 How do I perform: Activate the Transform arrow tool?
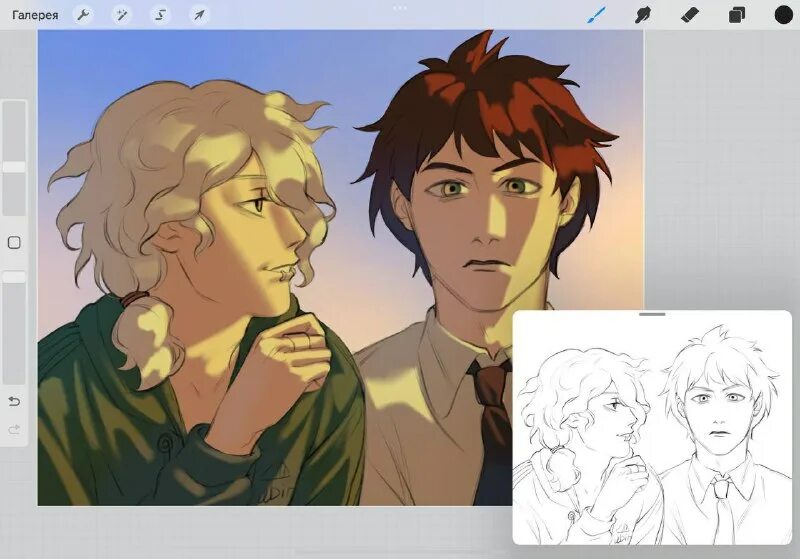199,15
